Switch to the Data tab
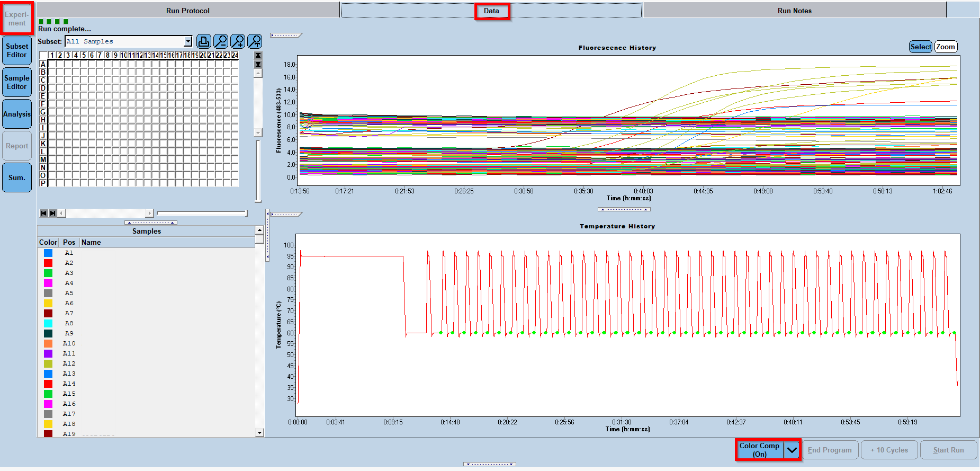 pos(491,11)
